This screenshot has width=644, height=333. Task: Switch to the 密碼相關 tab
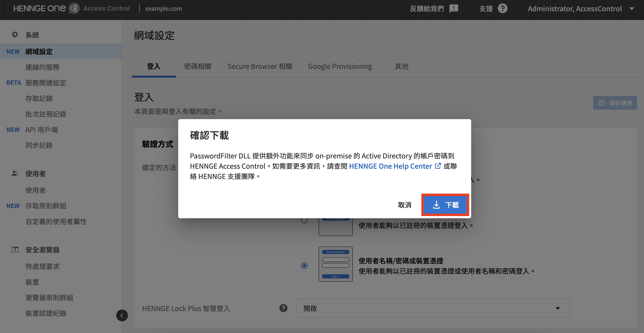[197, 66]
